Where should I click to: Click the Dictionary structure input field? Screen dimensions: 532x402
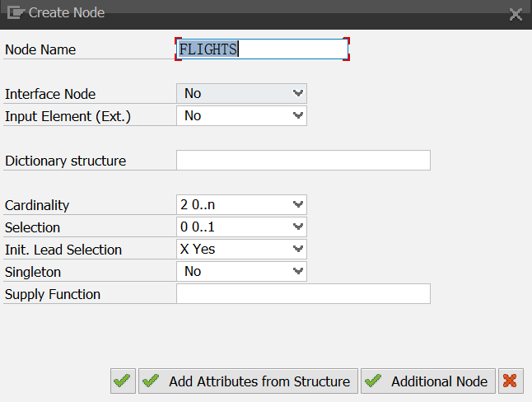tap(303, 161)
